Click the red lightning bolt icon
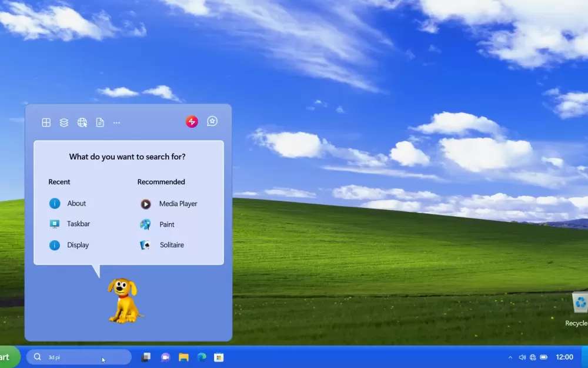Viewport: 588px width, 368px height. point(192,122)
